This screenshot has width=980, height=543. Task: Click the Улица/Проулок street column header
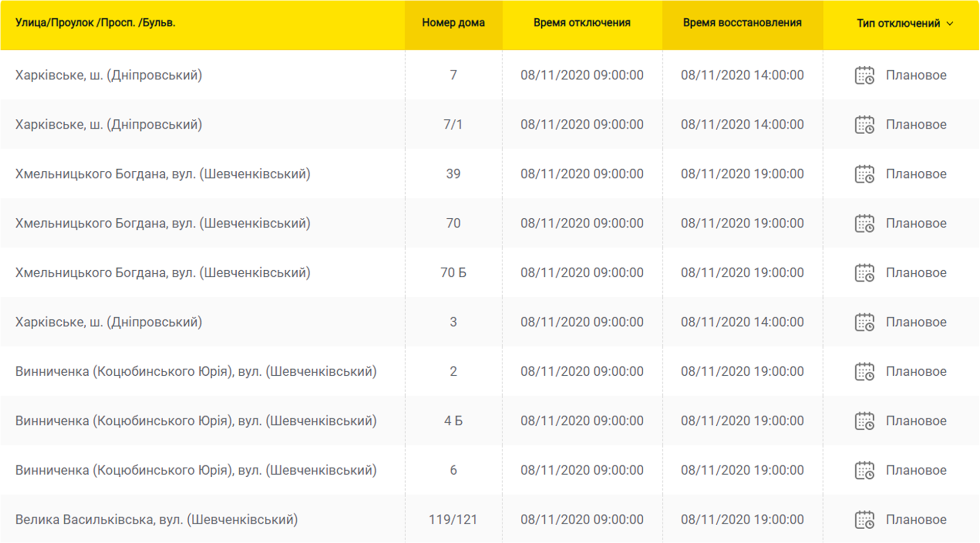point(95,23)
